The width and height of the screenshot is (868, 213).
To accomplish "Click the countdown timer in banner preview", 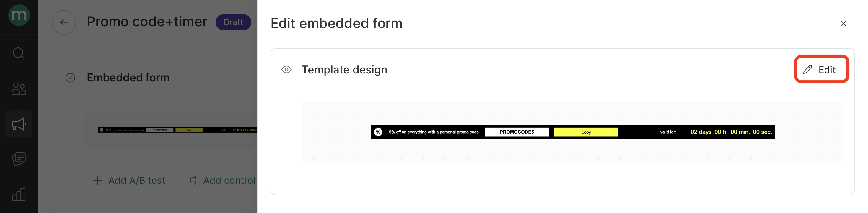I will (731, 132).
